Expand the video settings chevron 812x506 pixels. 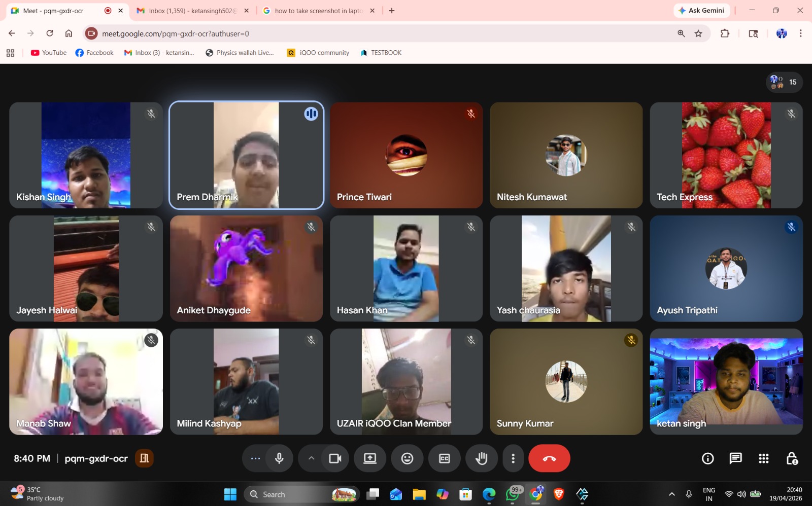(x=311, y=458)
